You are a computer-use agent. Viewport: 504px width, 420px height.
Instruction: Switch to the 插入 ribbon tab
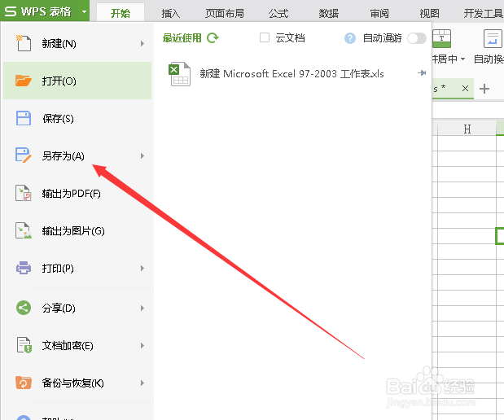(171, 13)
